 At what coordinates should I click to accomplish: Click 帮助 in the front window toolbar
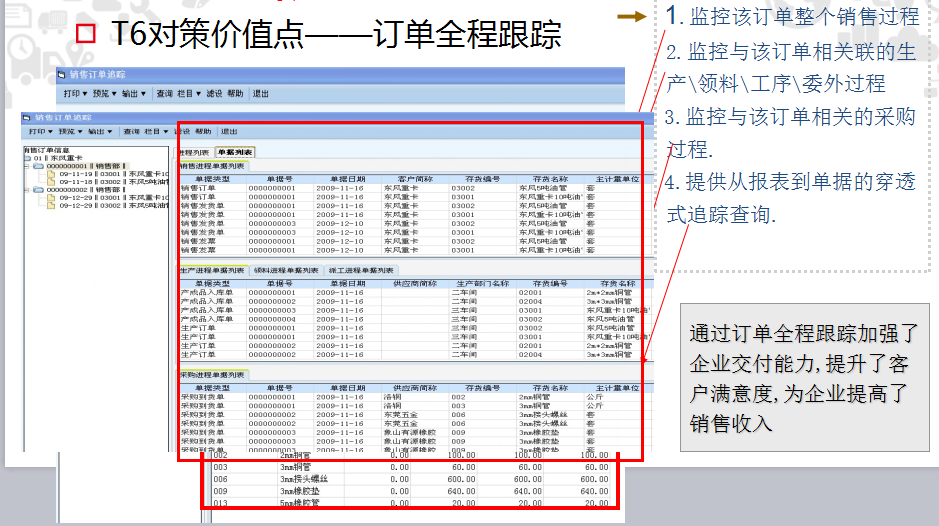(x=204, y=132)
